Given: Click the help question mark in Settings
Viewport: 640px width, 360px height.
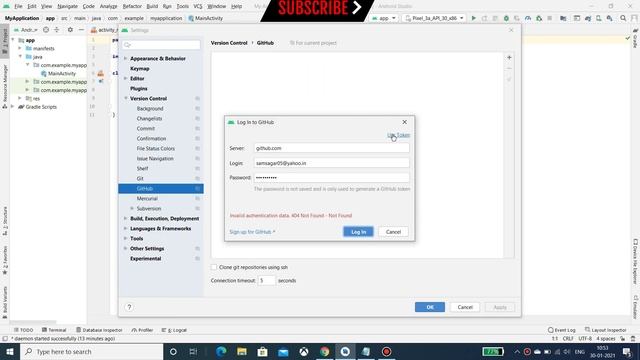Looking at the screenshot, I should (129, 307).
